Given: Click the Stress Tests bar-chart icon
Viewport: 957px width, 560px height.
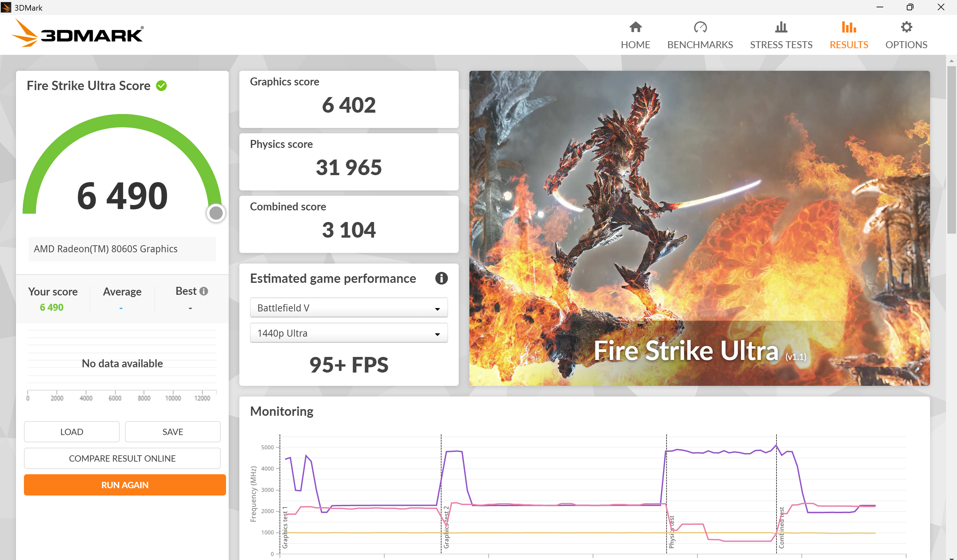Looking at the screenshot, I should tap(781, 27).
